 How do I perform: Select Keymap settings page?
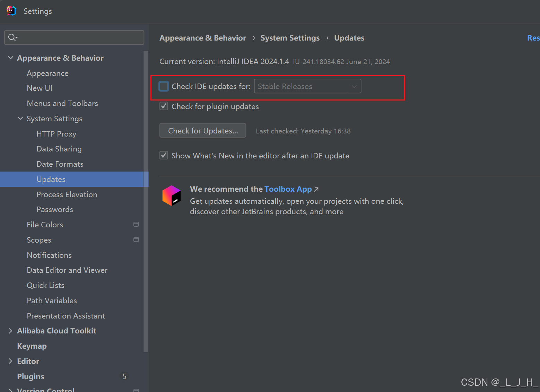click(32, 346)
